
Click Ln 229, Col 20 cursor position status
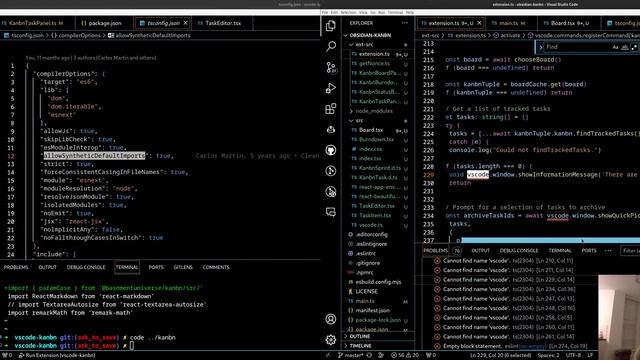point(501,355)
